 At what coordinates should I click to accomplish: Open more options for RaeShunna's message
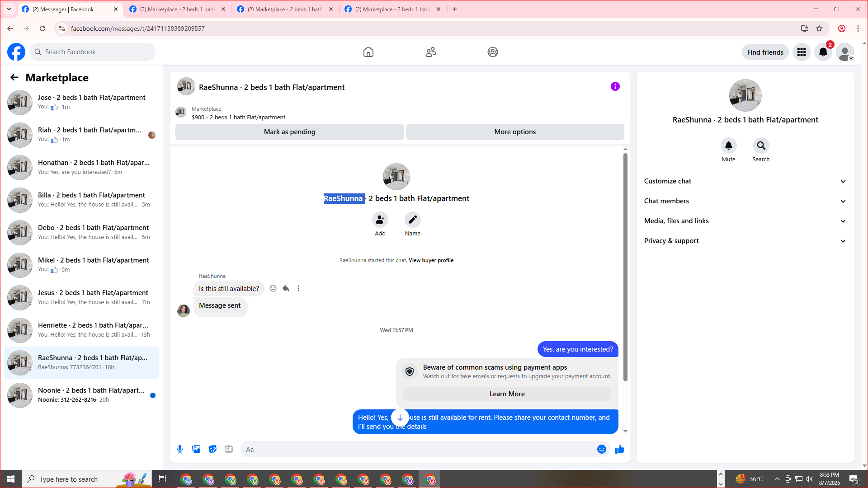(x=298, y=288)
